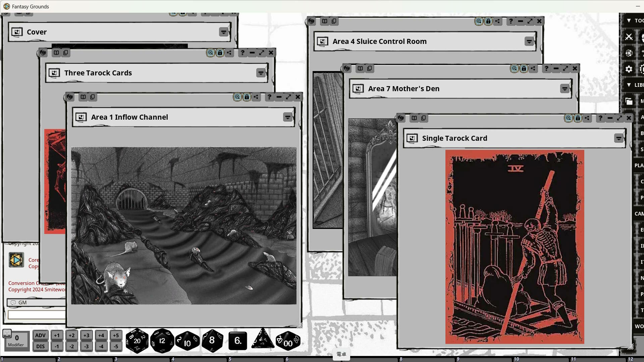The height and width of the screenshot is (362, 644).
Task: Toggle the lock on the Area 7 Mother's Den window
Action: click(x=524, y=68)
